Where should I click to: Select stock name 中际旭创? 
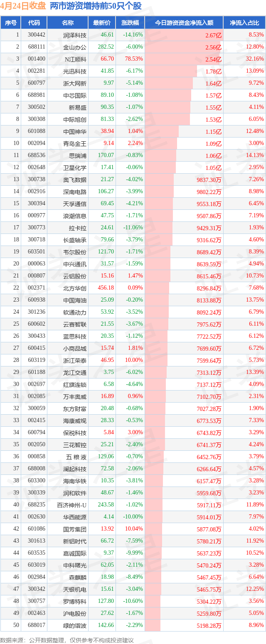(75, 119)
